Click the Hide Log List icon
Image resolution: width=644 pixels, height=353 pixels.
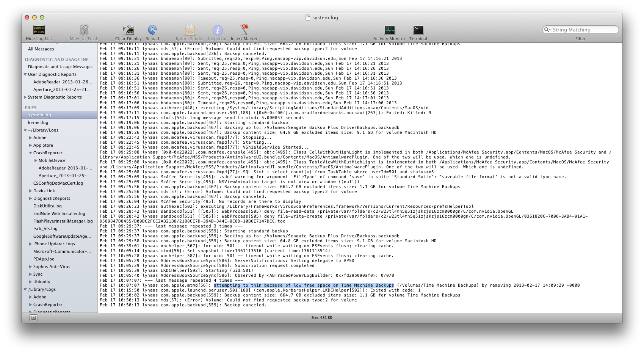point(39,30)
